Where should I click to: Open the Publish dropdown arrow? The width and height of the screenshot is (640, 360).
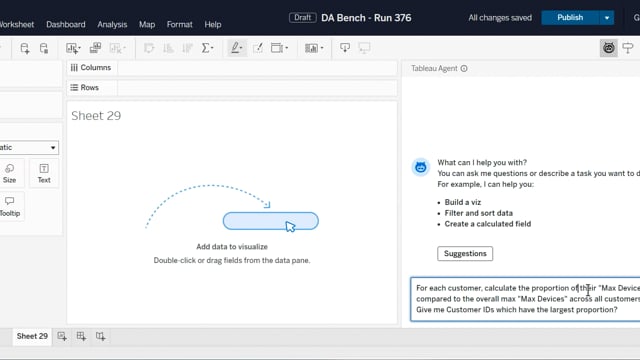click(607, 18)
